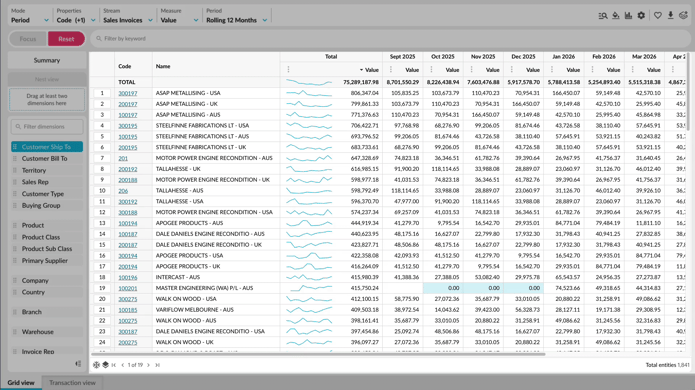Click the Filter dimensions search field
695x390 pixels.
(x=47, y=126)
